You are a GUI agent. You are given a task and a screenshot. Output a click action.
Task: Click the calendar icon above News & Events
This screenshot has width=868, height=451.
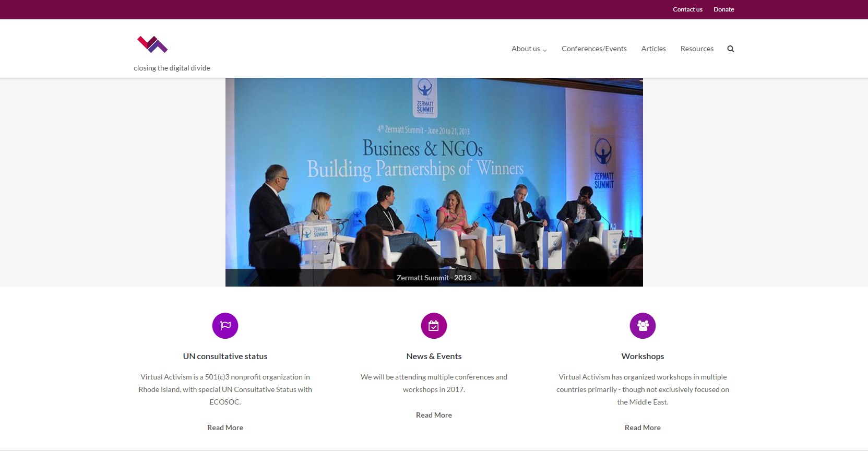434,326
